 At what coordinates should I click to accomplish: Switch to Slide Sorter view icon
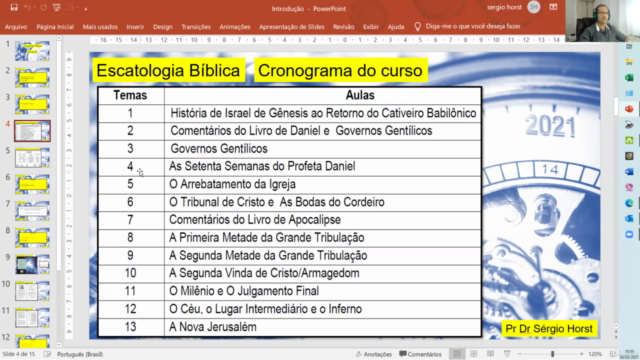474,354
